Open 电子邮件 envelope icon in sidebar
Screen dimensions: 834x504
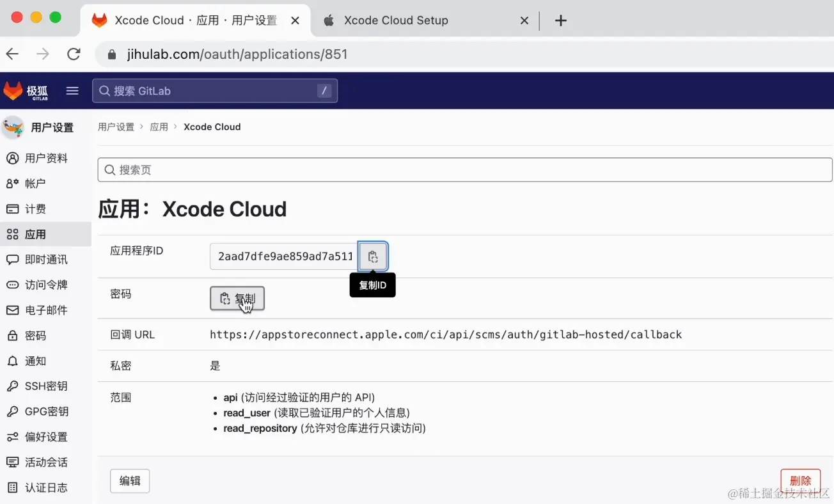(x=12, y=310)
